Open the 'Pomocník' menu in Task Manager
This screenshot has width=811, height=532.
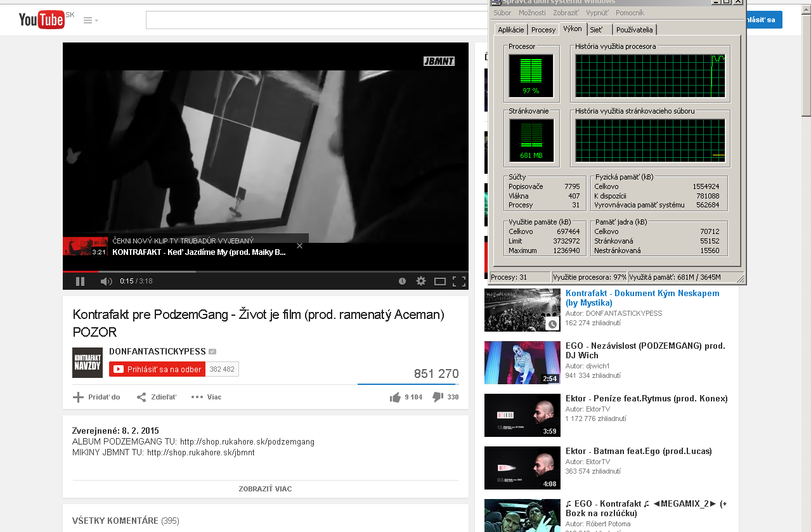(x=630, y=13)
